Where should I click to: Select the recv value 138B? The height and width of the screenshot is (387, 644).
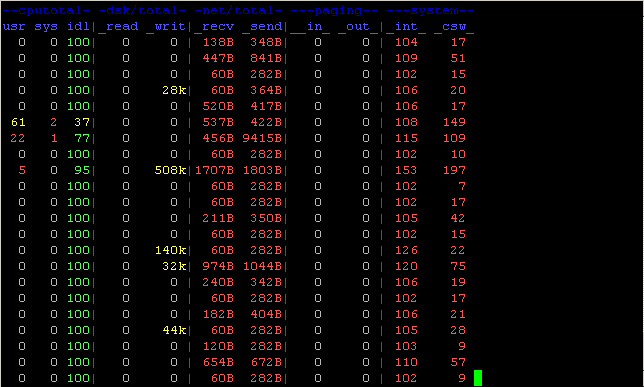click(x=218, y=42)
